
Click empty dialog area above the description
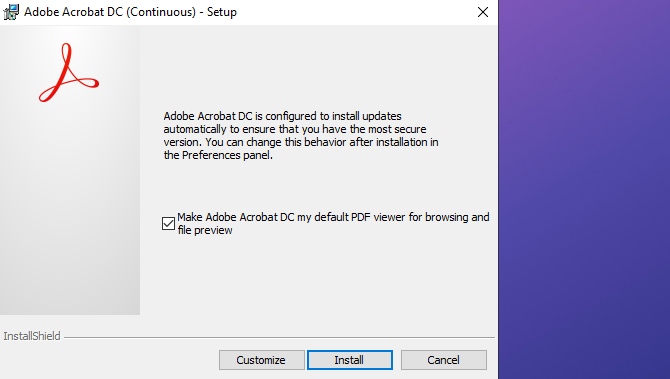click(318, 66)
